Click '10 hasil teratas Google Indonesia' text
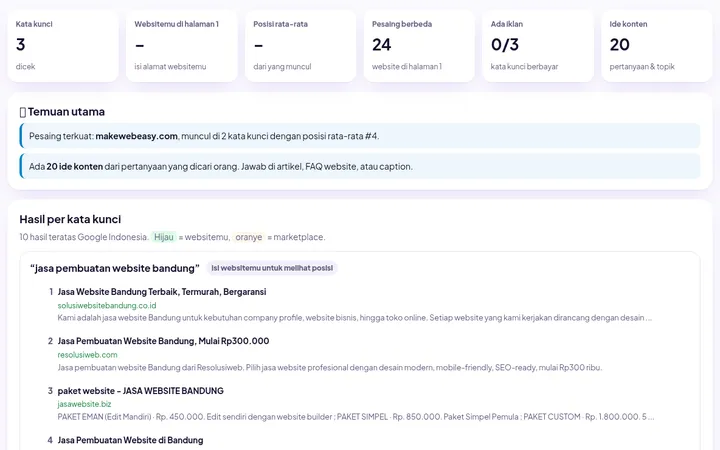Viewport: 720px width, 450px height. pyautogui.click(x=84, y=237)
